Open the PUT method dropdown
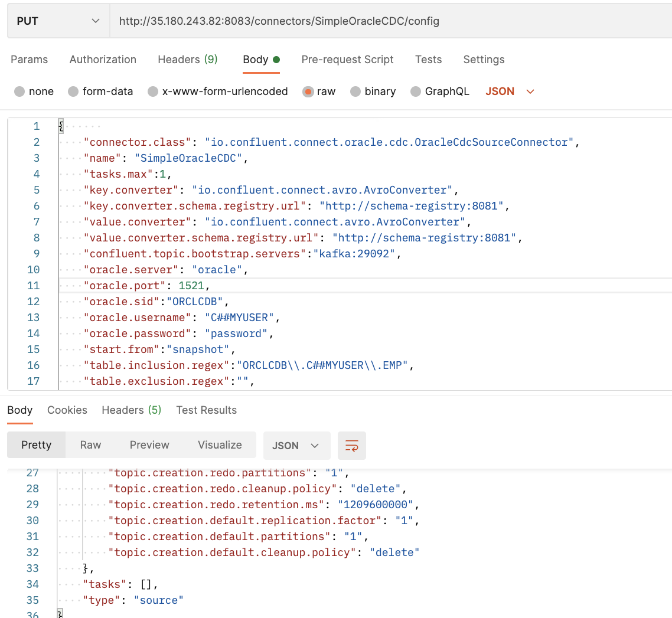 [57, 21]
